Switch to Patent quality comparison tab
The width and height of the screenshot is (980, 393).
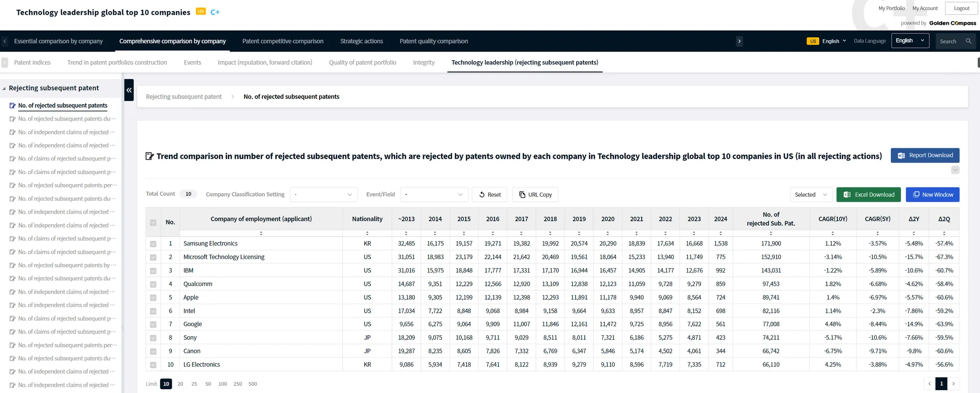[x=434, y=41]
